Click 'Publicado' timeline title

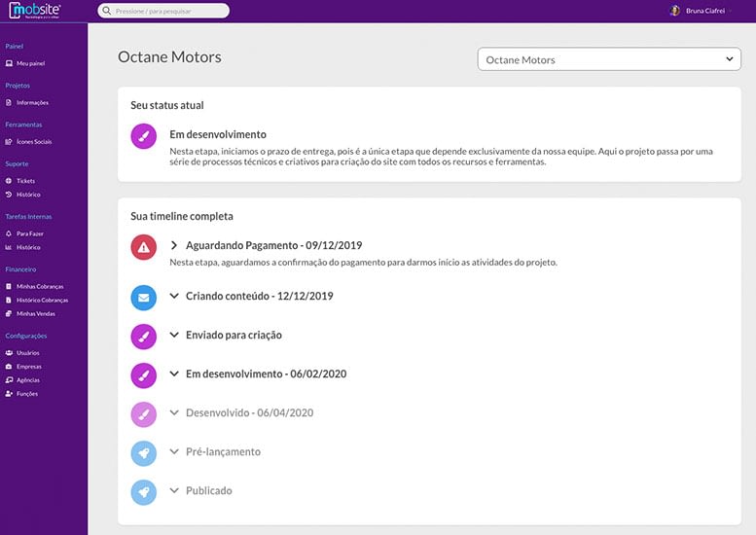coord(209,490)
